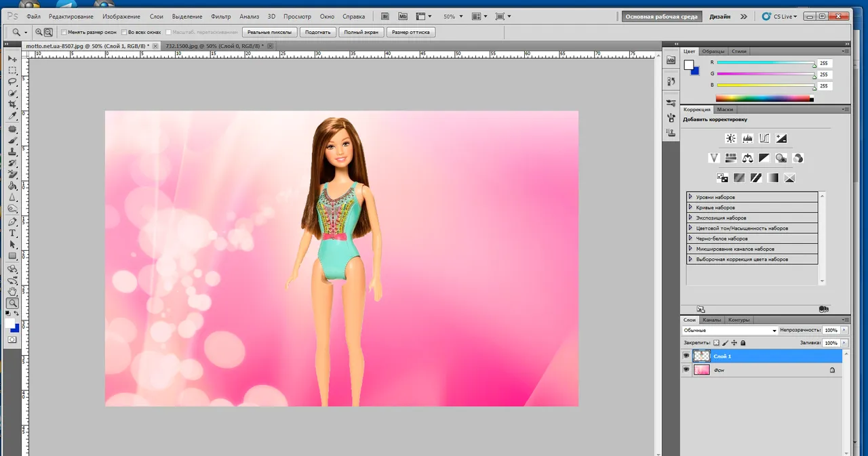Switch to the 'Маски' tab

pos(725,109)
